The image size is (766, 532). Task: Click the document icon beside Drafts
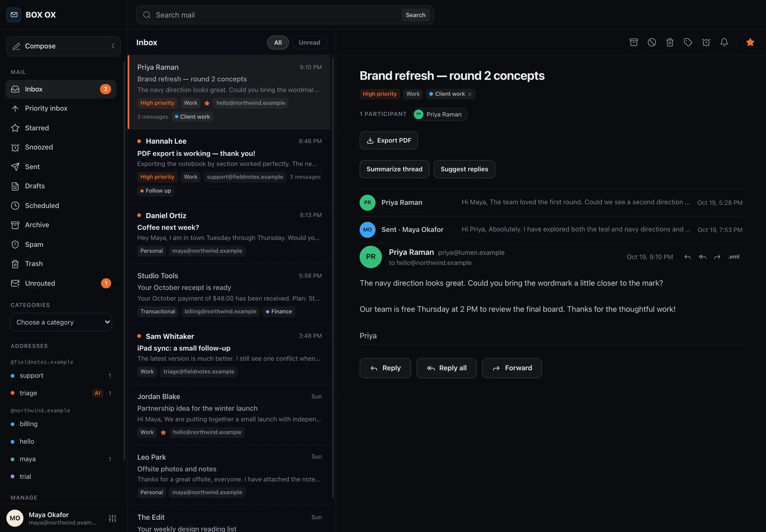(15, 186)
